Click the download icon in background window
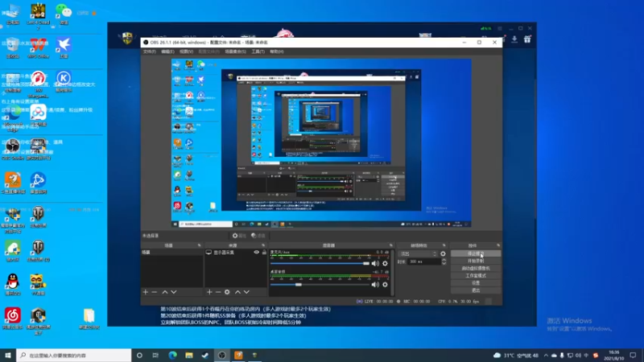Screen dimensions: 644x362 pyautogui.click(x=514, y=39)
